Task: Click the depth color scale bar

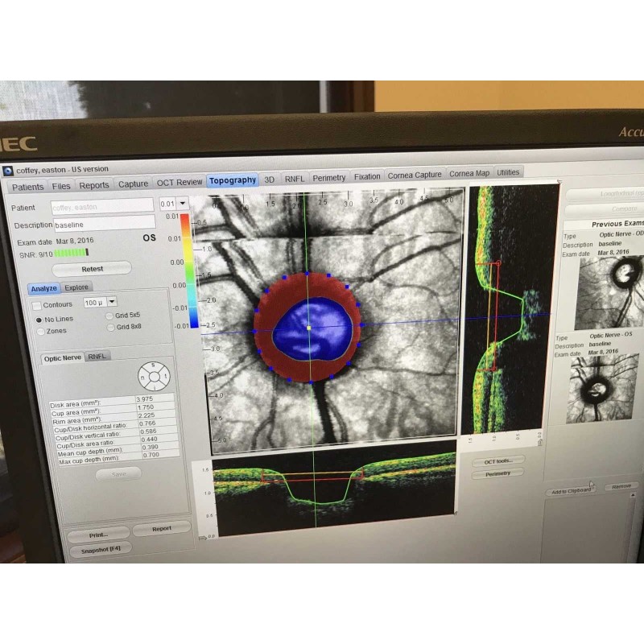Action: [x=189, y=270]
